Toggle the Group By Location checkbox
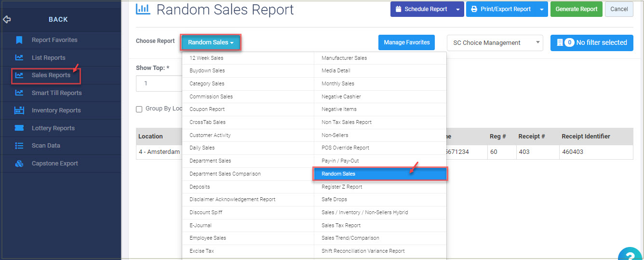This screenshot has height=260, width=644. click(139, 109)
